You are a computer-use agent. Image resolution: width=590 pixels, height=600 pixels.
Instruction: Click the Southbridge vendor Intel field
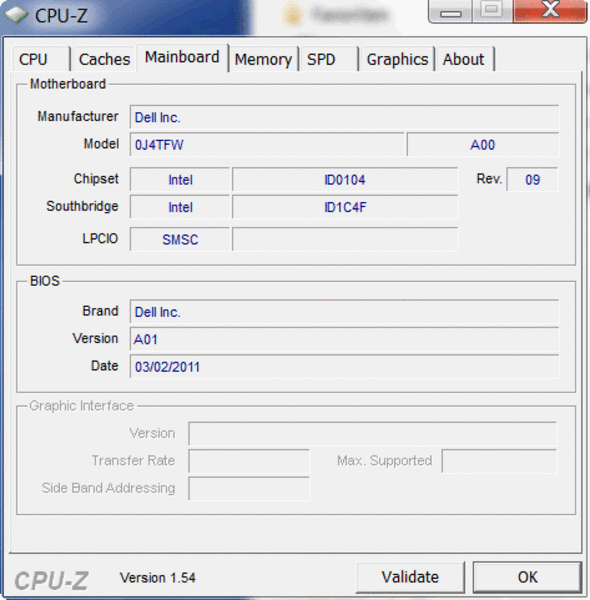[180, 207]
